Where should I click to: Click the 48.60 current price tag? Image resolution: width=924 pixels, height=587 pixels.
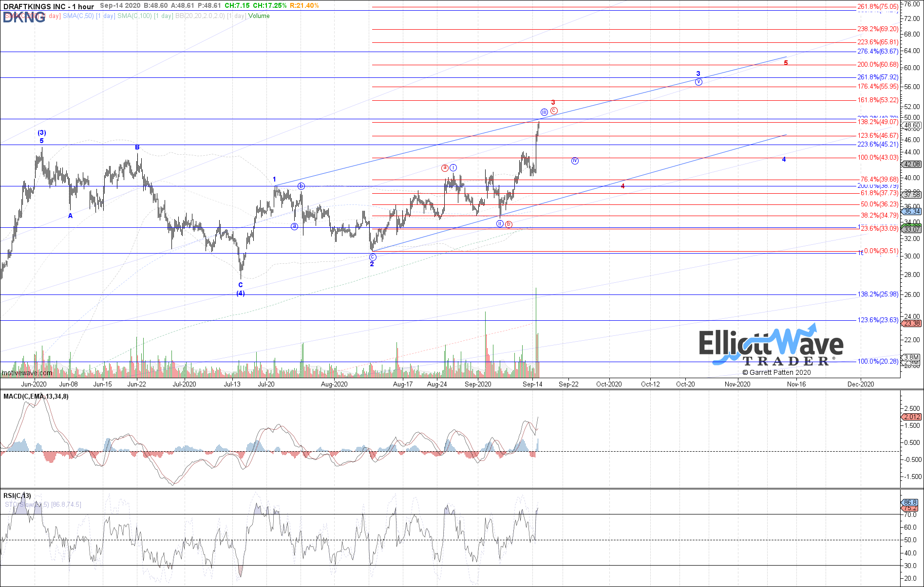tap(912, 126)
